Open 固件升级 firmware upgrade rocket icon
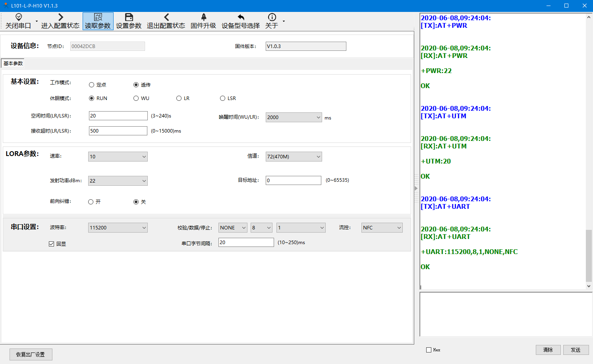The image size is (593, 364). click(203, 17)
